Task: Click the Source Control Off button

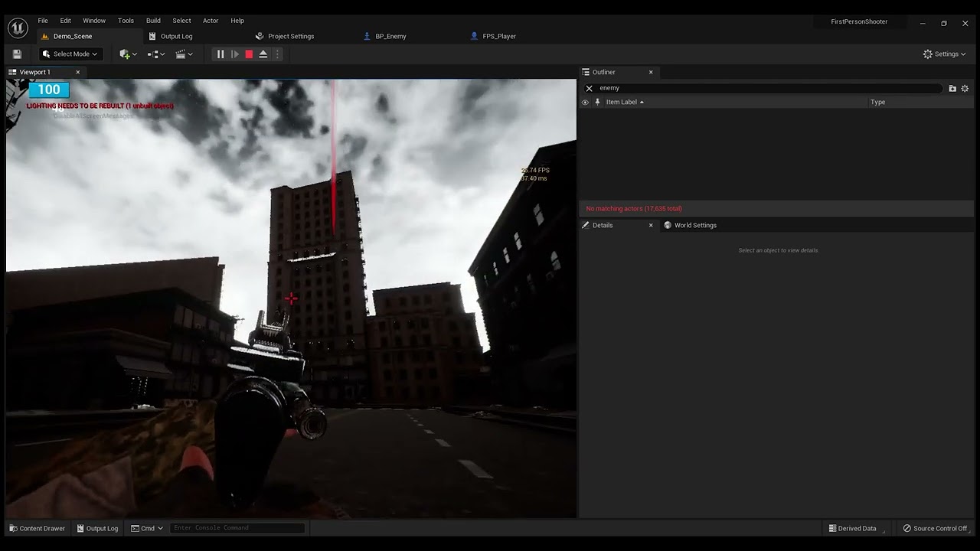Action: (x=935, y=528)
